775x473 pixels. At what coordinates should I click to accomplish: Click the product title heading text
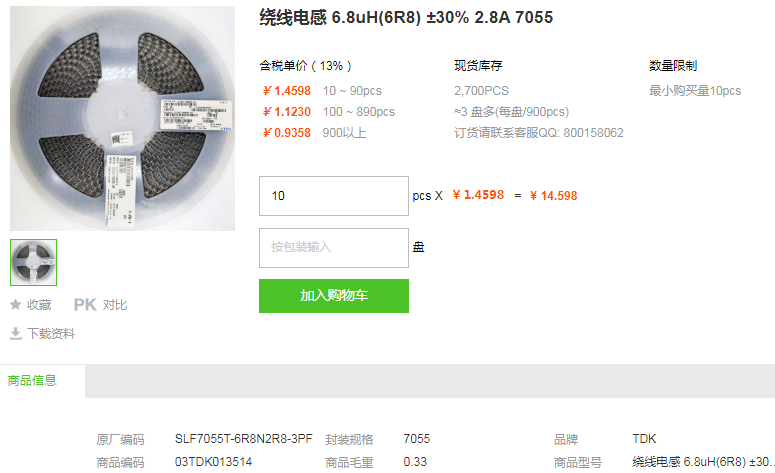[x=406, y=17]
